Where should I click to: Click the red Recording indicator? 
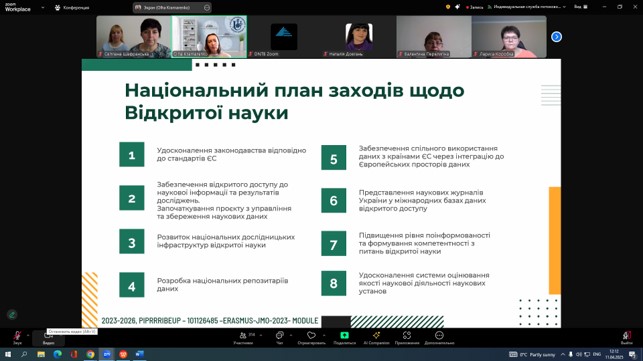[474, 7]
